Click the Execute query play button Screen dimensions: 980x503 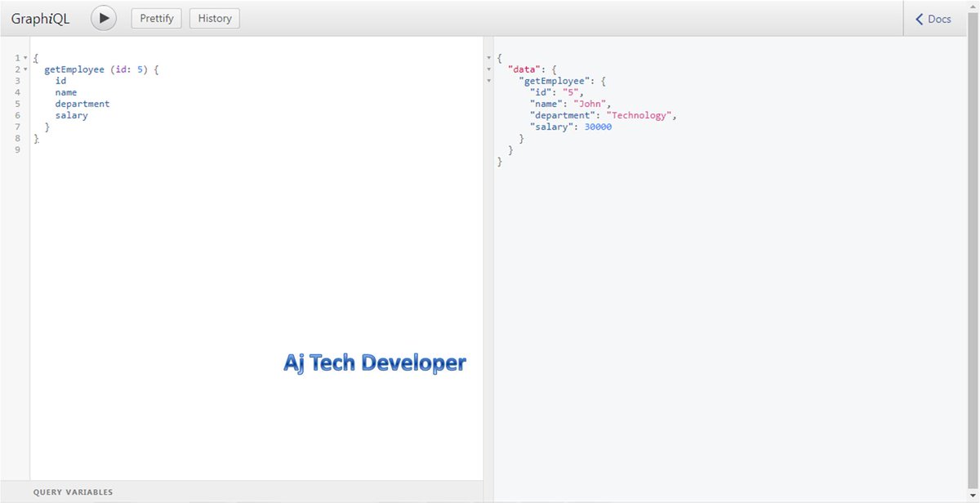(x=103, y=17)
